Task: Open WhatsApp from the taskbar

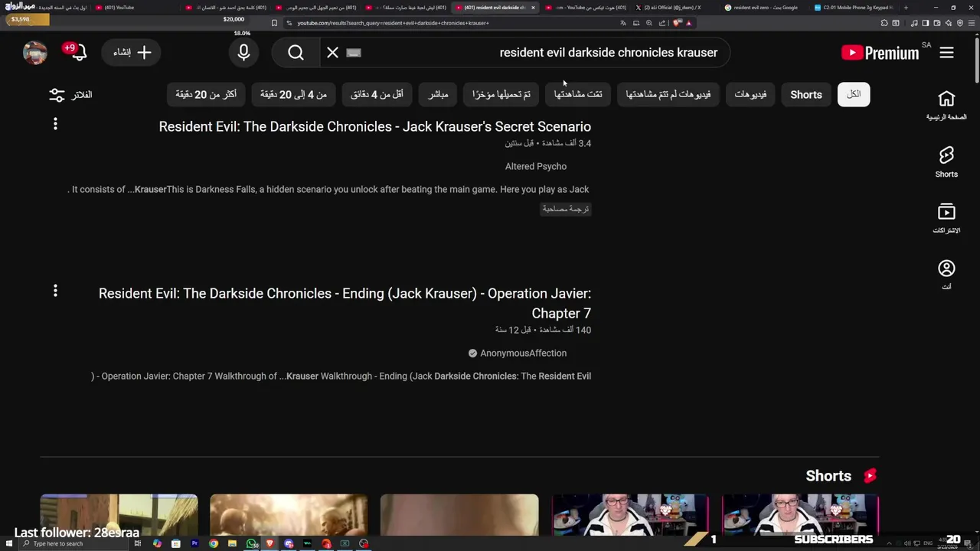Action: pos(252,543)
